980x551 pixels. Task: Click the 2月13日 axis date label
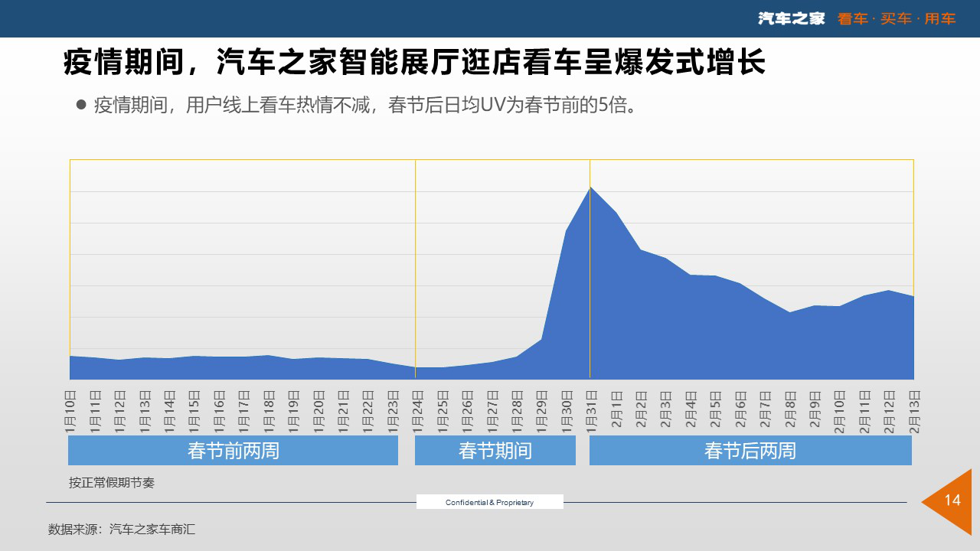point(913,412)
